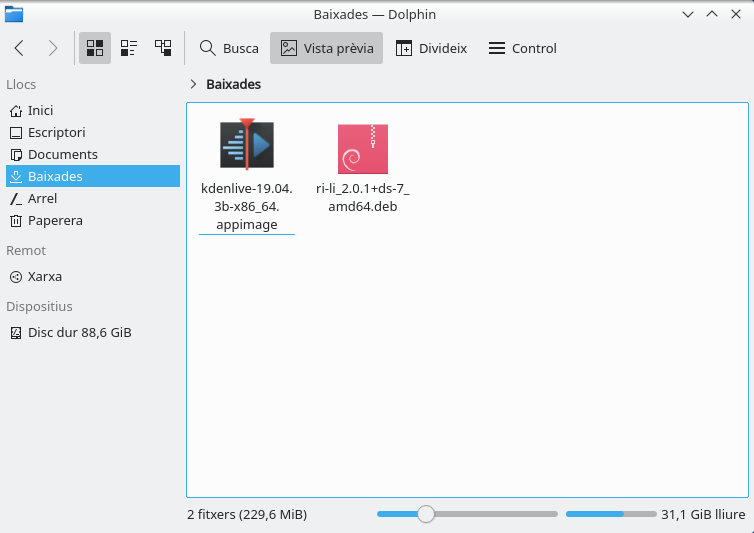This screenshot has width=754, height=533.
Task: Go to Arrel root folder
Action: coord(42,199)
